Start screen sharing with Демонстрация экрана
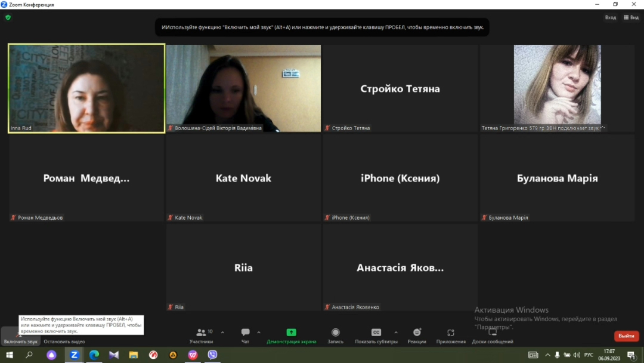This screenshot has height=363, width=644. pos(291,336)
